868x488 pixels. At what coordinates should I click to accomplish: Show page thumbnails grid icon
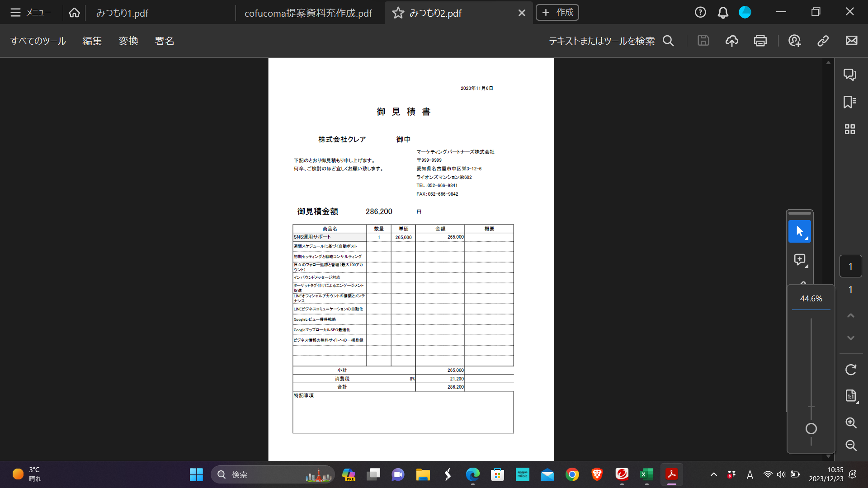coord(850,130)
